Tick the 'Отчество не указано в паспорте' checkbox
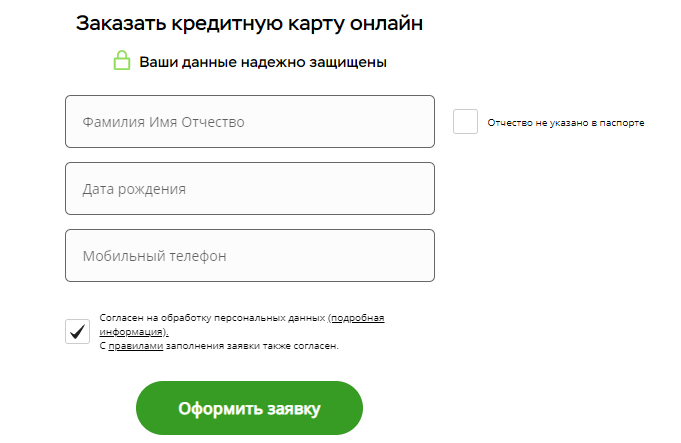 point(465,122)
